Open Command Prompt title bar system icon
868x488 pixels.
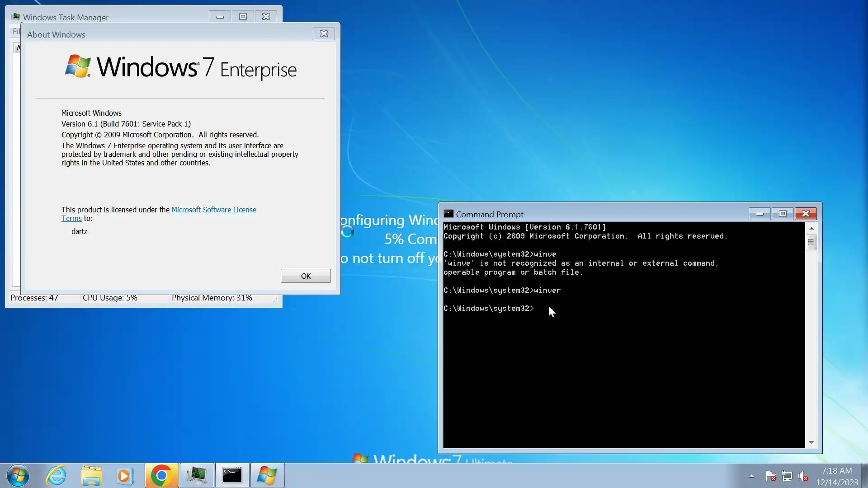(448, 214)
